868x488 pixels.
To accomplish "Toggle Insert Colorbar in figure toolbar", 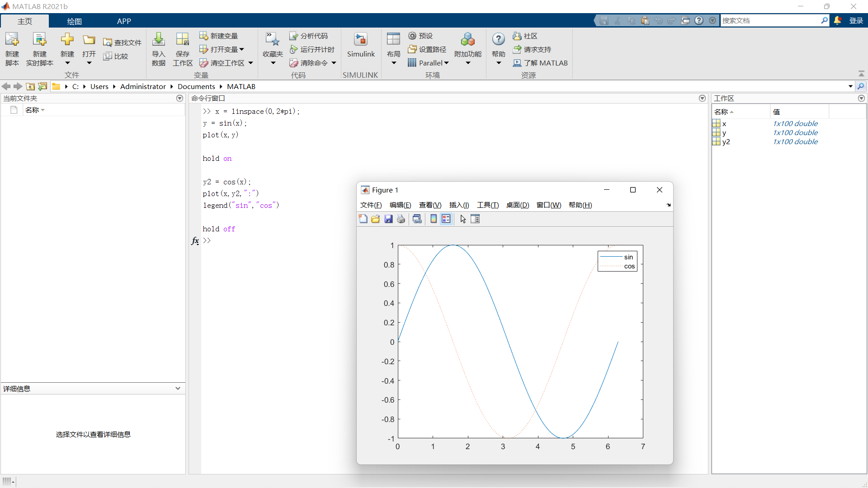I will [x=434, y=219].
